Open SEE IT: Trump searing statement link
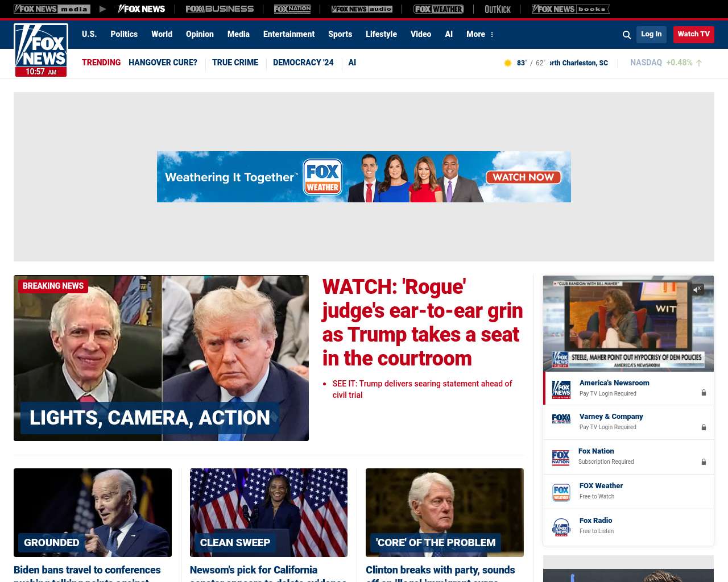Image resolution: width=728 pixels, height=582 pixels. coord(422,389)
